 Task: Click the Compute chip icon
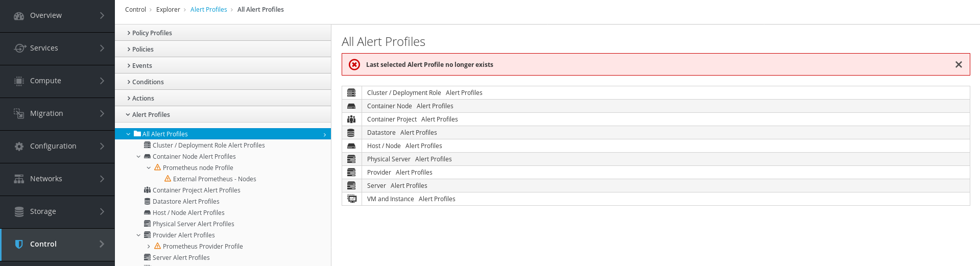pyautogui.click(x=19, y=81)
